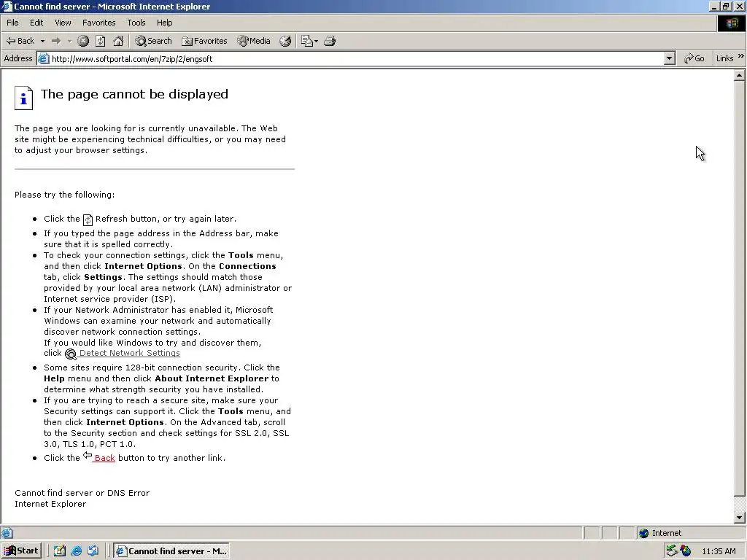Click the Print toolbar icon
Image resolution: width=747 pixels, height=560 pixels.
[330, 41]
